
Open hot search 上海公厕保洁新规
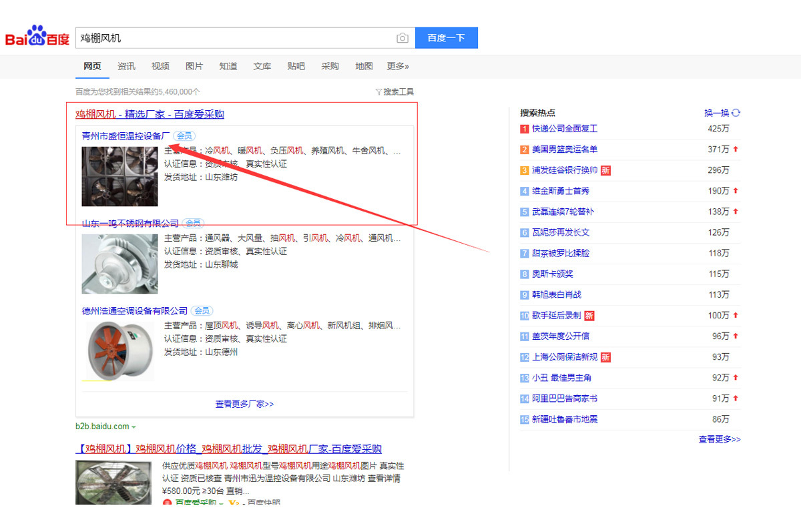(565, 357)
